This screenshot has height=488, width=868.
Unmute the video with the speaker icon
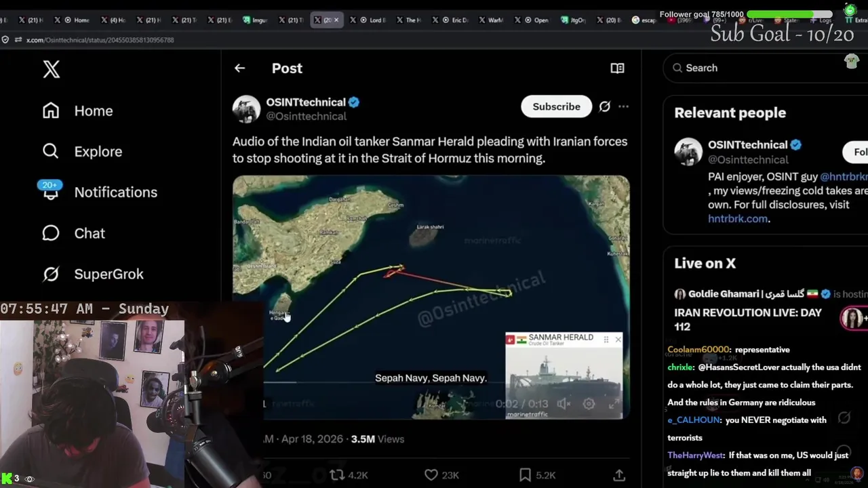point(564,404)
